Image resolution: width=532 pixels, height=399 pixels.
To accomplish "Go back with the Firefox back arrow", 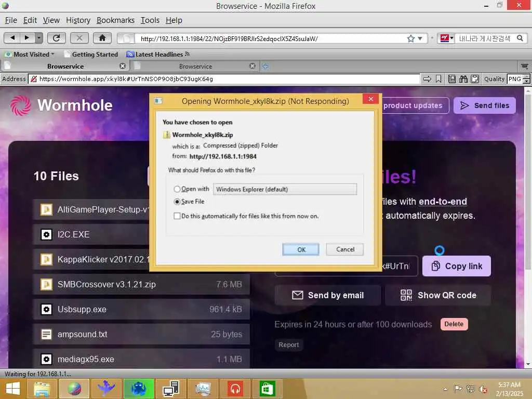I will [x=12, y=38].
